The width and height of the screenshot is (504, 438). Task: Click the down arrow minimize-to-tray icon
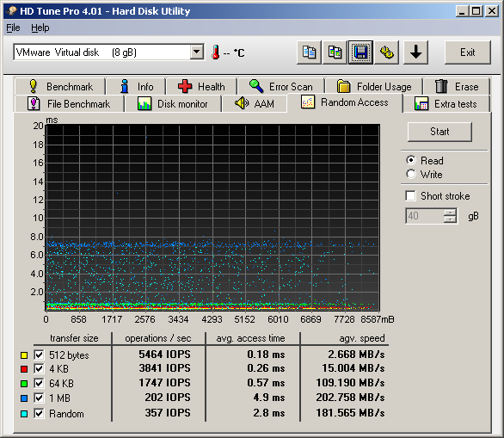tap(415, 52)
